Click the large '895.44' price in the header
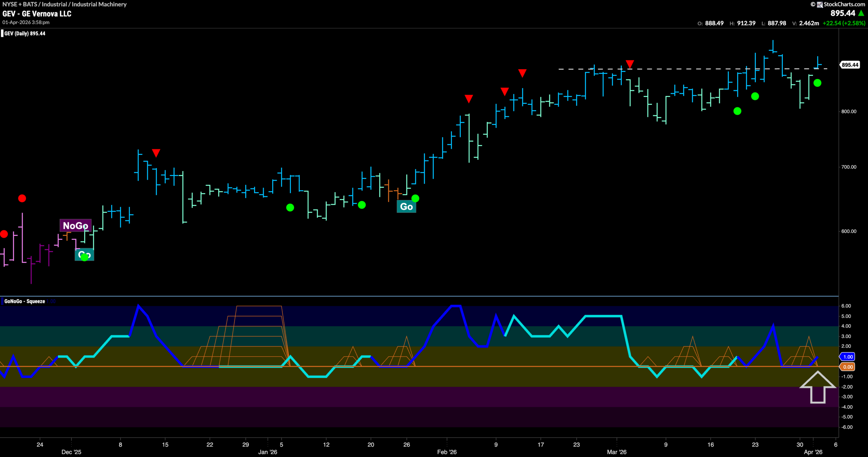This screenshot has width=868, height=457. pyautogui.click(x=843, y=13)
